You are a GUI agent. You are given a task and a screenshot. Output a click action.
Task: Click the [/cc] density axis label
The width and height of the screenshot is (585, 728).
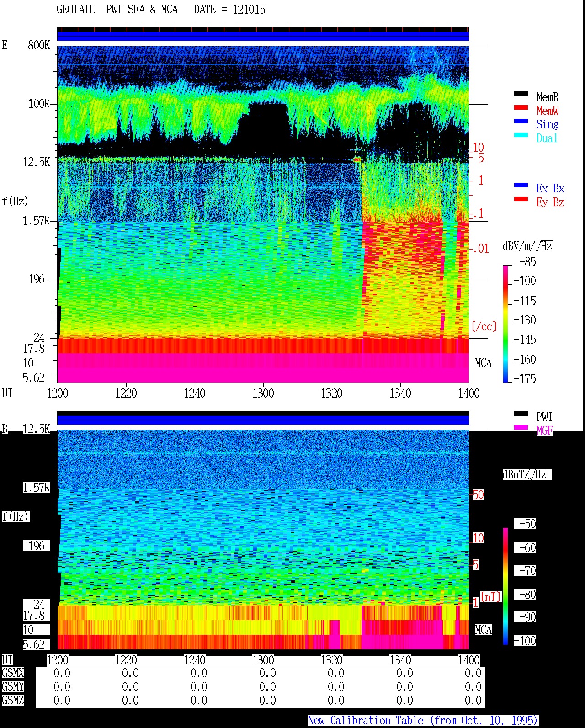point(484,326)
